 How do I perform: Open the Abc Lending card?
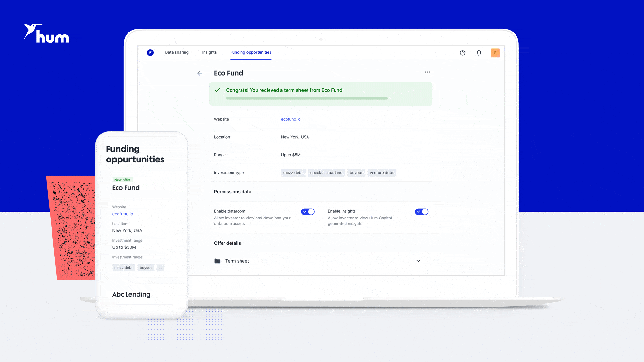tap(131, 294)
